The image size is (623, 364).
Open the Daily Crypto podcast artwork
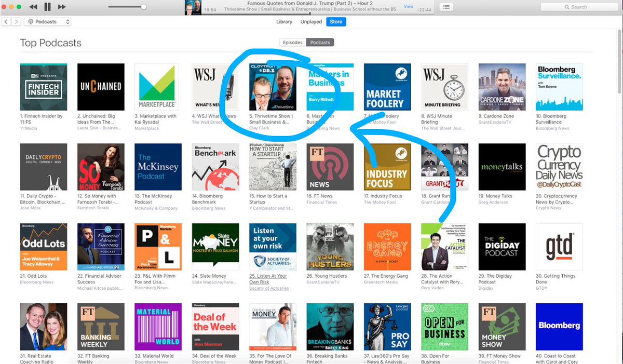44,167
